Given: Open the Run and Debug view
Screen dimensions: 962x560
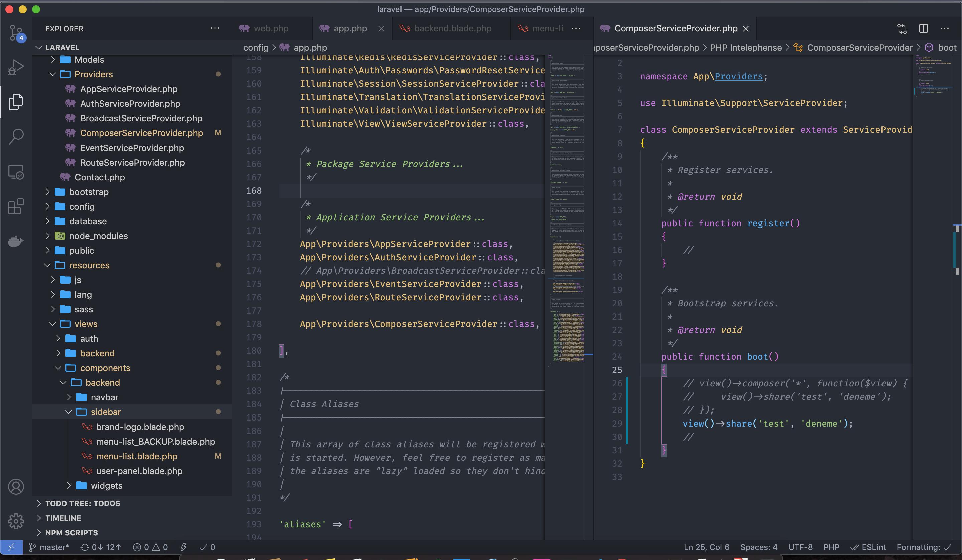Looking at the screenshot, I should pos(16,67).
